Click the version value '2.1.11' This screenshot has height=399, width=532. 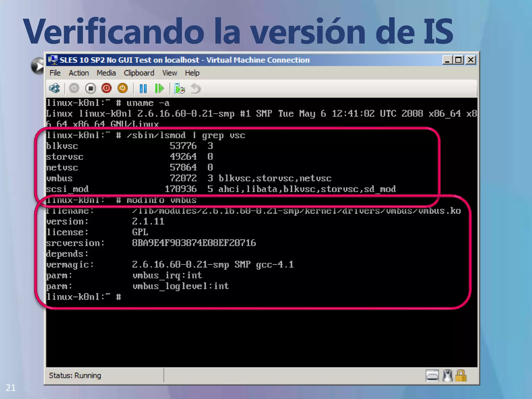pos(148,222)
